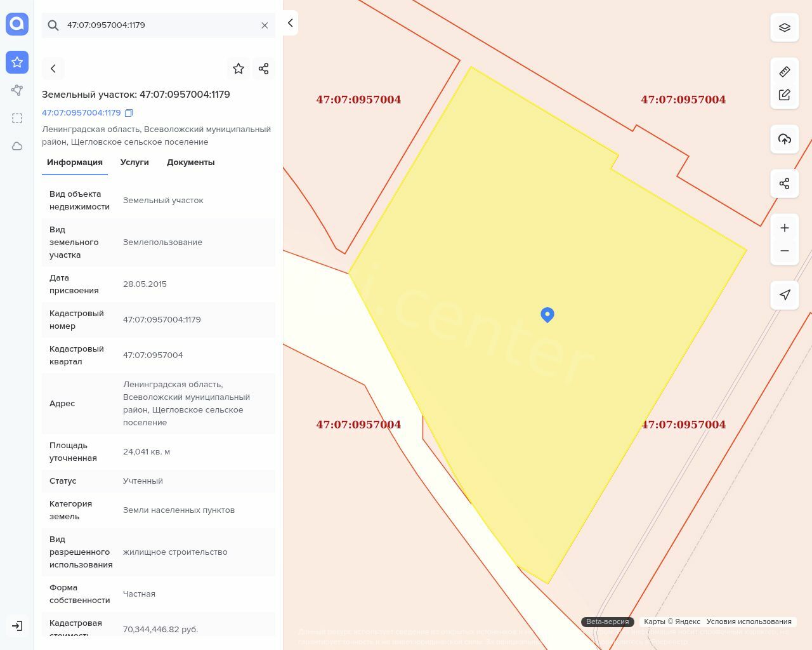
Task: Center map on my location
Action: tap(785, 295)
